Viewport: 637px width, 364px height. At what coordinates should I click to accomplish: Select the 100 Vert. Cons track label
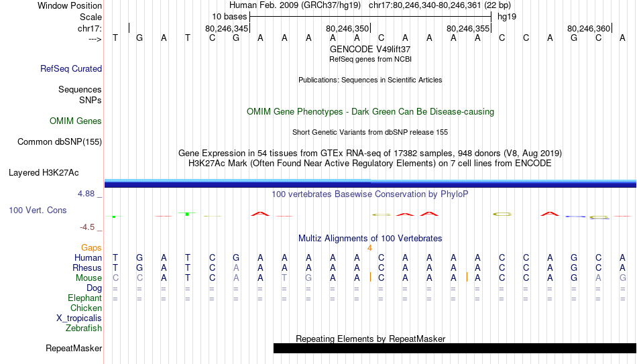(x=38, y=210)
